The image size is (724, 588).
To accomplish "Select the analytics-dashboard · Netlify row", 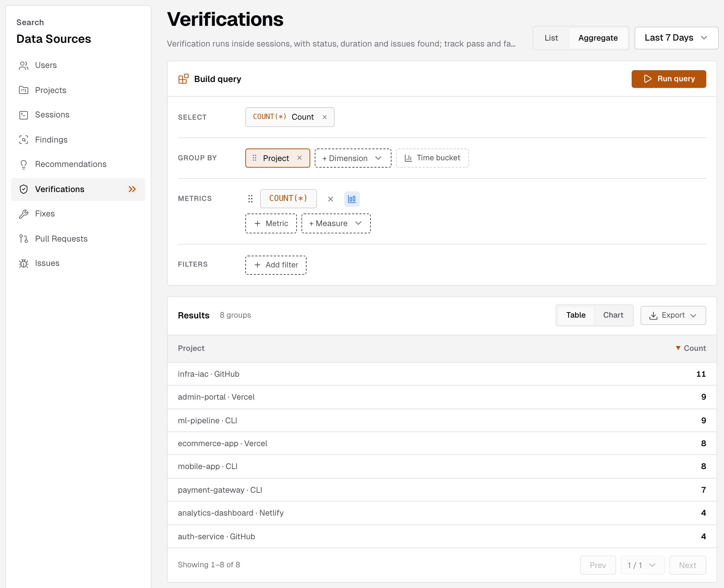I will click(x=442, y=513).
